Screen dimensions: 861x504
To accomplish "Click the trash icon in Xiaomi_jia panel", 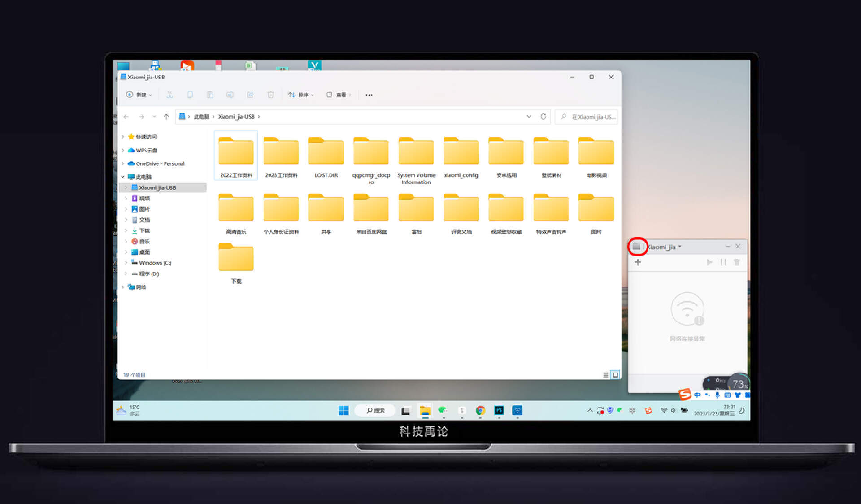I will [736, 262].
